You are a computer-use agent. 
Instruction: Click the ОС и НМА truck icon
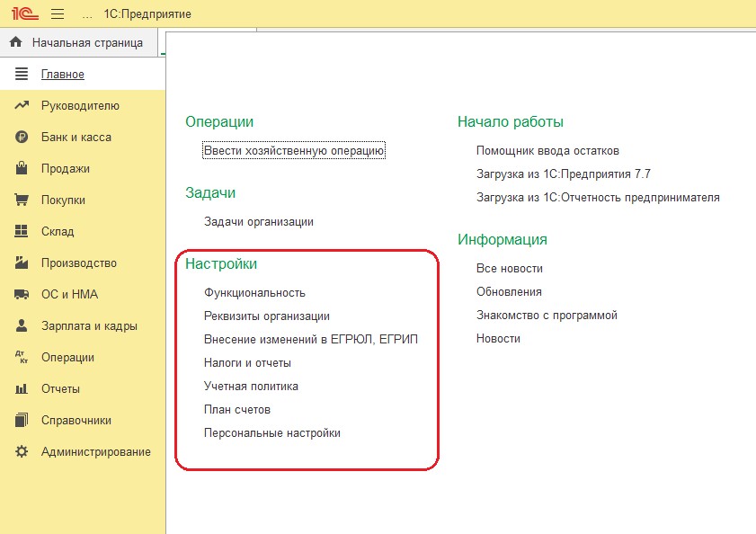point(22,294)
